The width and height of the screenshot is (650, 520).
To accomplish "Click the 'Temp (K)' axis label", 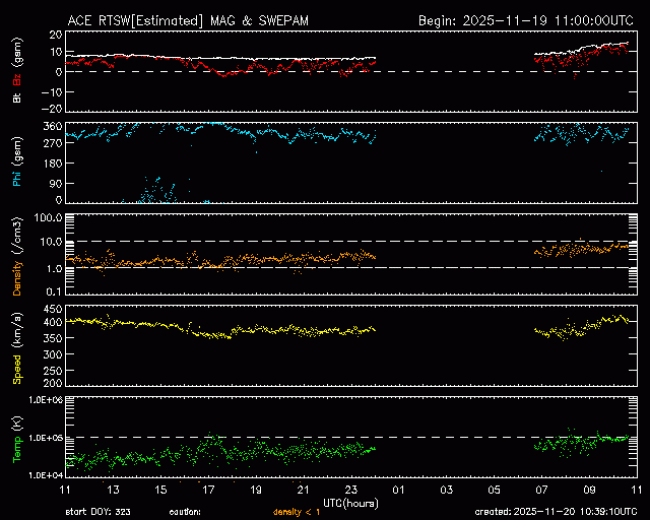I will click(17, 440).
